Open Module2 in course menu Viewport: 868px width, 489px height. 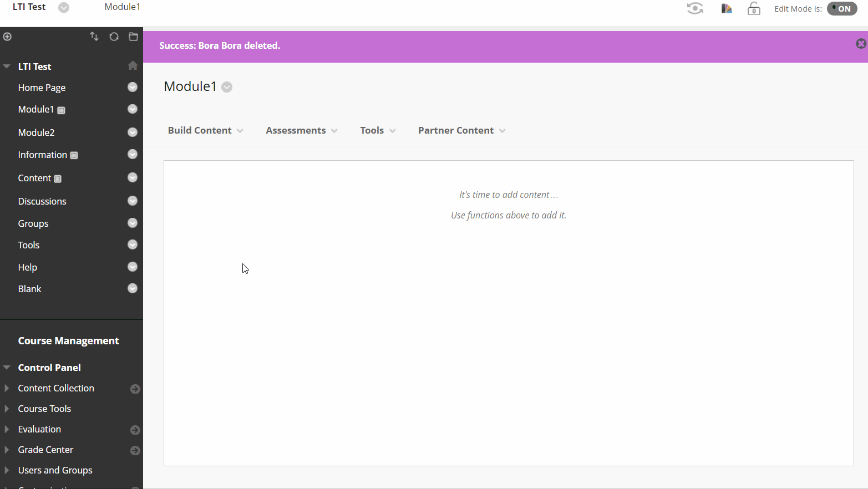click(36, 133)
